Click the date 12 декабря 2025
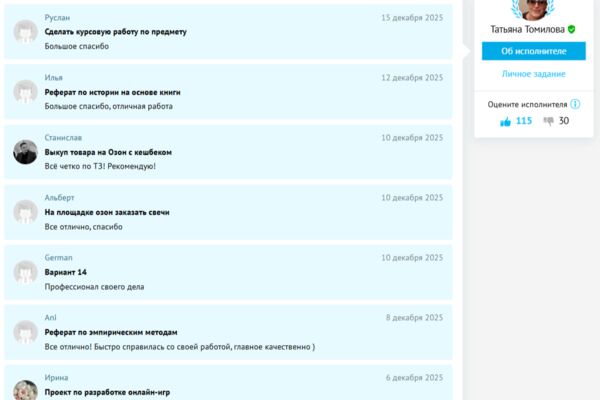The image size is (600, 400). coord(412,78)
